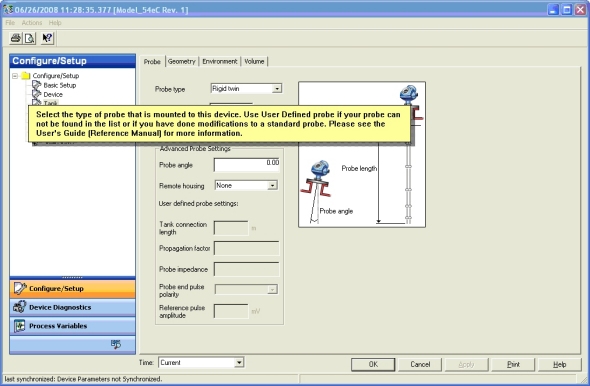
Task: Select the Configure/Setup navigation button
Action: click(x=72, y=289)
